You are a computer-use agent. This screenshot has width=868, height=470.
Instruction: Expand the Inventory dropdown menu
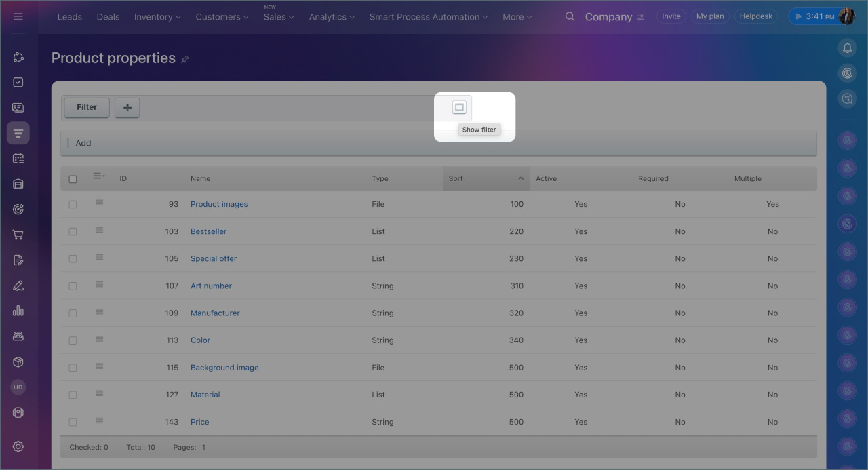click(x=157, y=17)
